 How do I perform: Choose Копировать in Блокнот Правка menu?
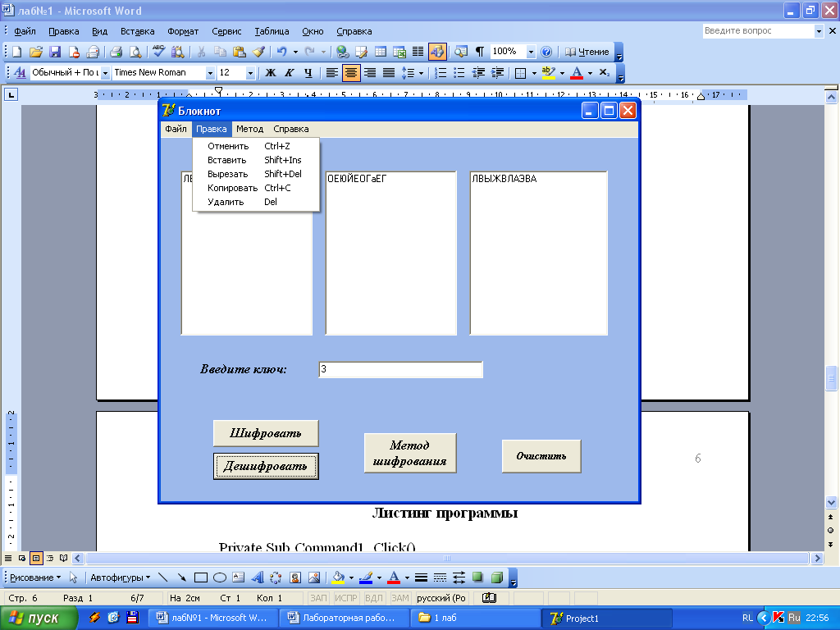256,188
